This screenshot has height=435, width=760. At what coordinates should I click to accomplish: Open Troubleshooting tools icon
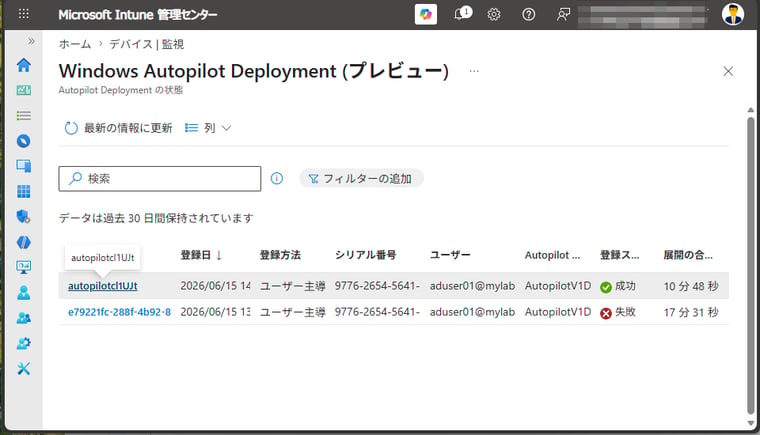coord(23,369)
